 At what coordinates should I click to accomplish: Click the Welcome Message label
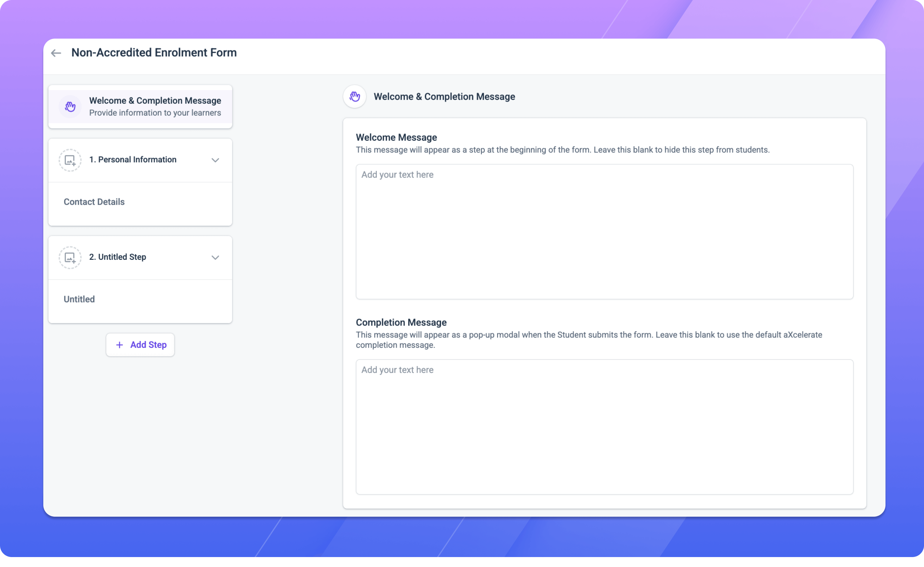[x=396, y=137]
